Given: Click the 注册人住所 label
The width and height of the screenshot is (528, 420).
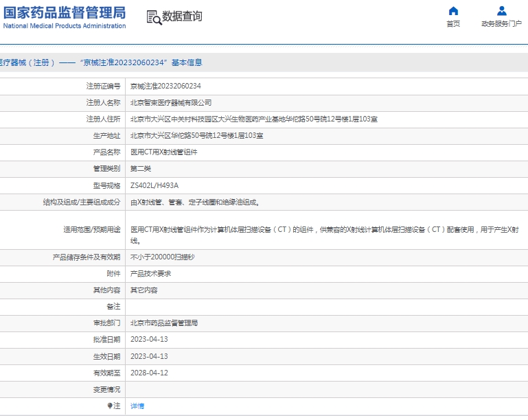Looking at the screenshot, I should click(x=103, y=119).
